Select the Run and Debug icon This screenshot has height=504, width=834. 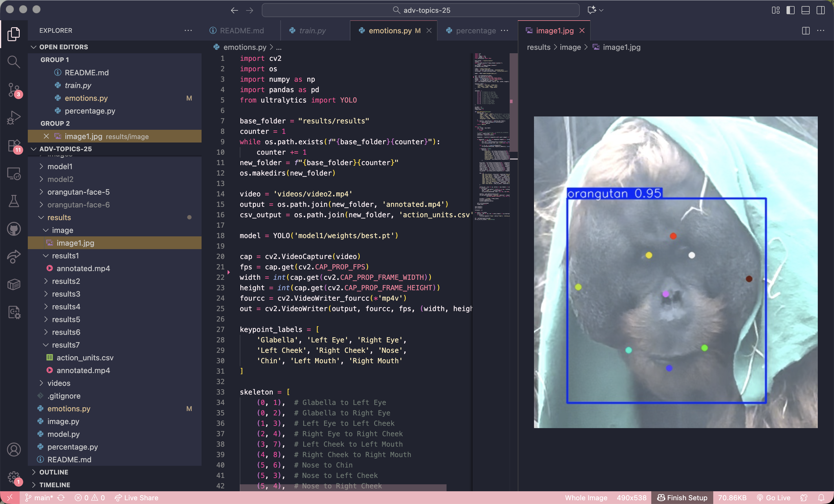[x=14, y=117]
